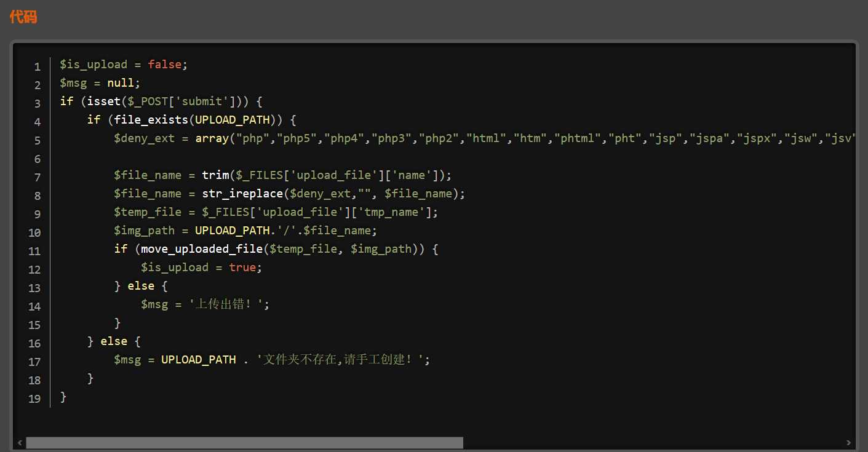Click the file_exists(UPLOAD_PATH) line
The width and height of the screenshot is (868, 452).
[192, 120]
